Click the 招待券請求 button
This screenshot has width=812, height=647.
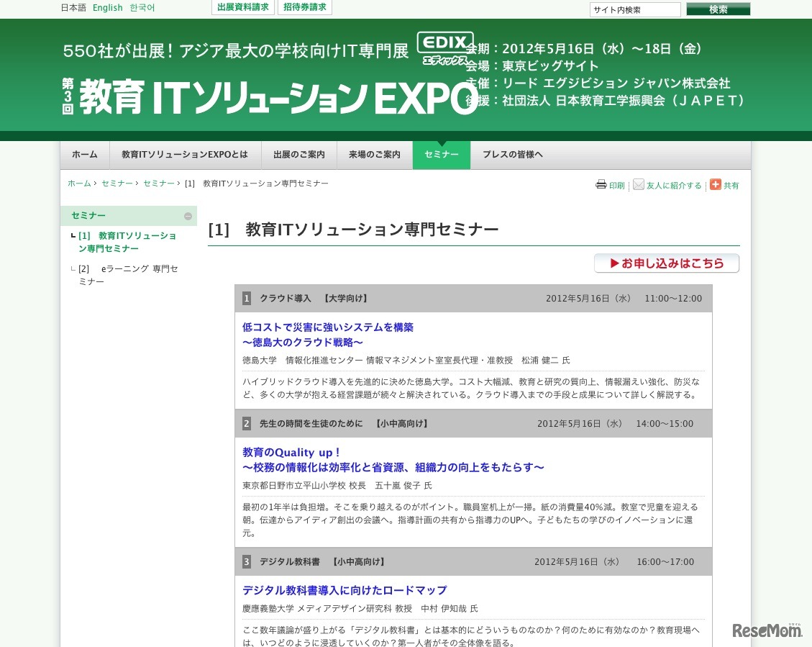click(305, 7)
